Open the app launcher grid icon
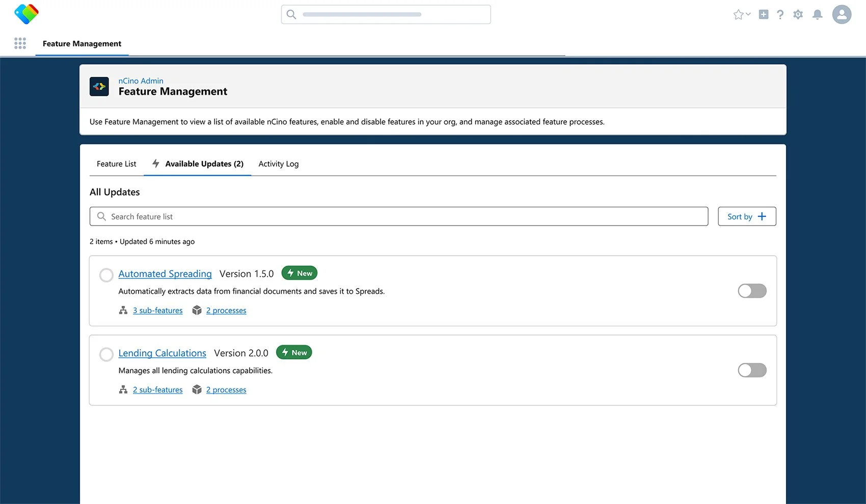 coord(20,43)
